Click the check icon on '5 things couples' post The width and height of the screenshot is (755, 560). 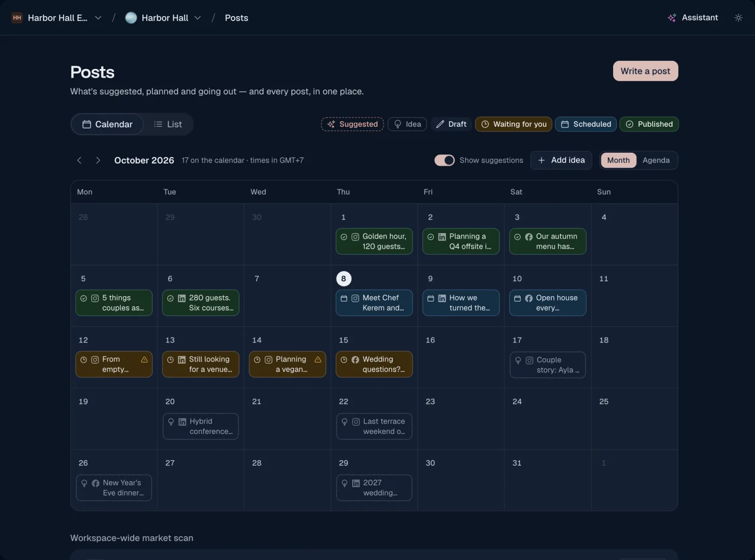(x=84, y=298)
